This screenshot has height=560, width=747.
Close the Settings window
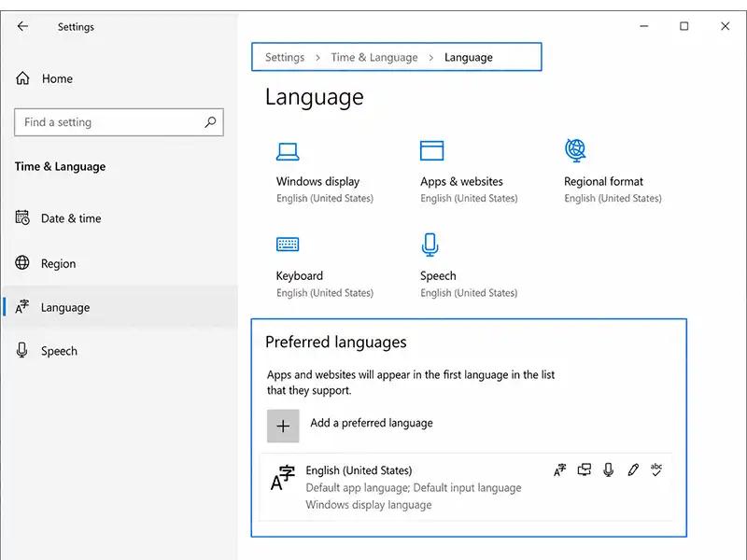tap(726, 26)
